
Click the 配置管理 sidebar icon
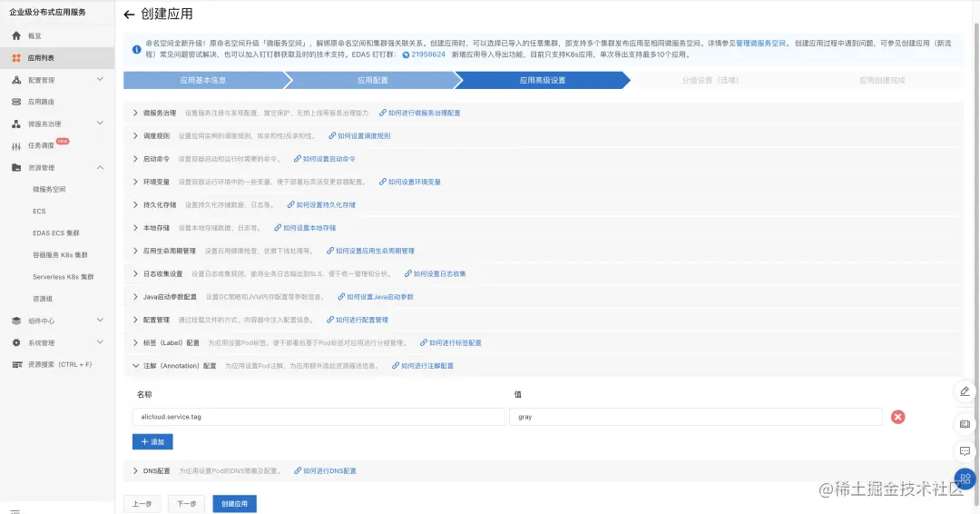(x=16, y=80)
